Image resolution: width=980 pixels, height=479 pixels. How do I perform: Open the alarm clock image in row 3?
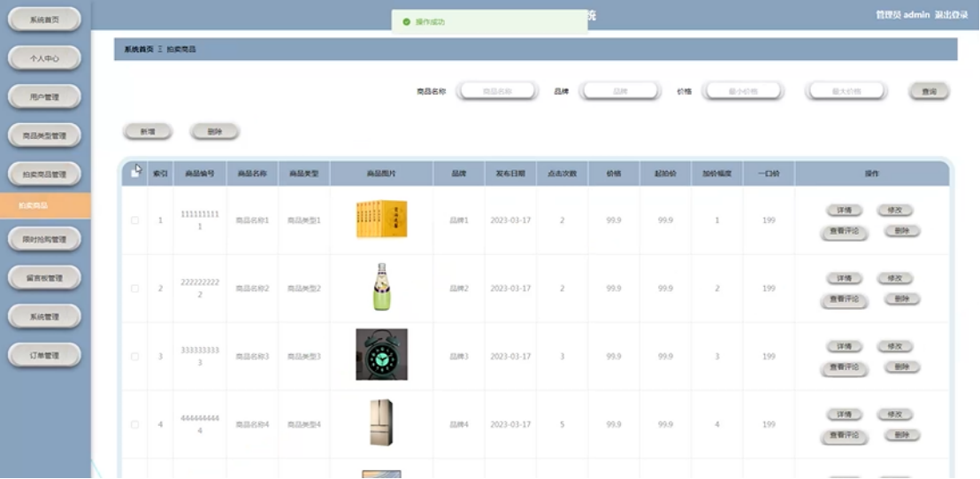[x=381, y=354]
